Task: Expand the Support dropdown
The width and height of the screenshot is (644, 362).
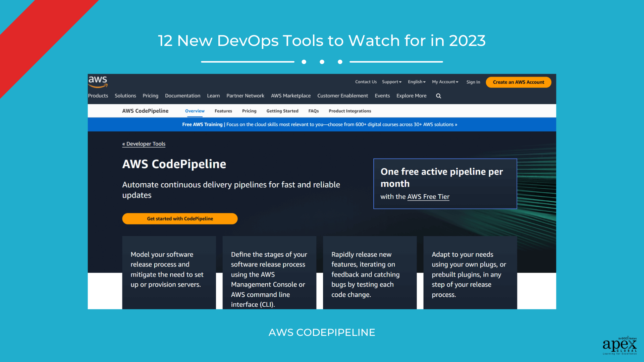Action: click(x=391, y=82)
